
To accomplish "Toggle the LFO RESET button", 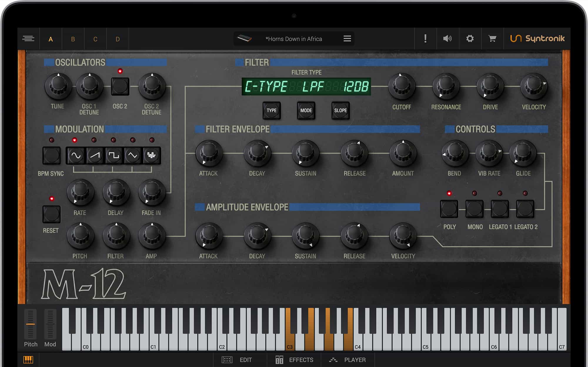I will click(51, 214).
